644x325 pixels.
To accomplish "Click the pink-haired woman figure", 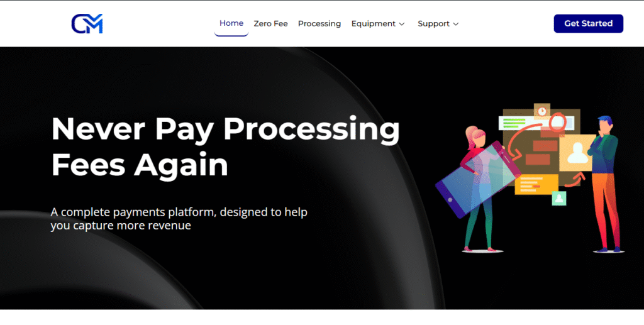I will click(479, 189).
